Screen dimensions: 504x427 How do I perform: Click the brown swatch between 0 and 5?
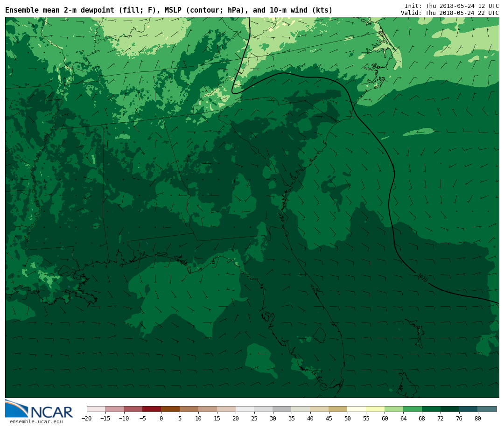tap(170, 409)
